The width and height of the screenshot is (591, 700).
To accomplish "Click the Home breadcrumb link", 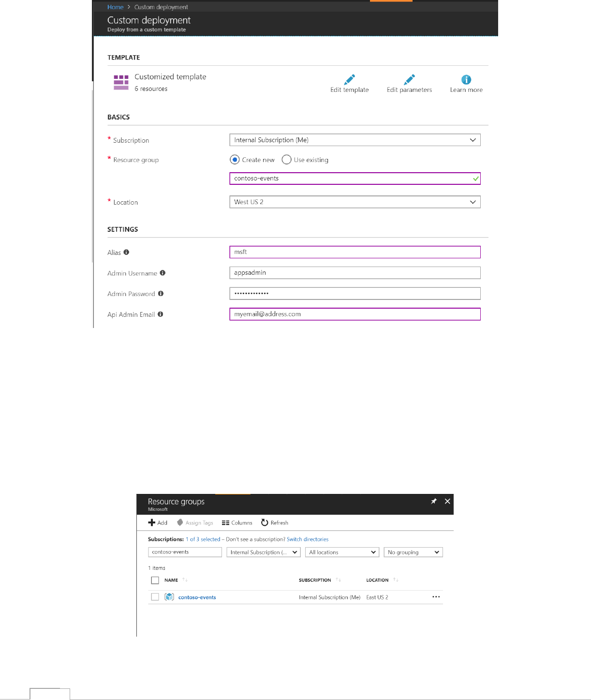I will 115,7.
